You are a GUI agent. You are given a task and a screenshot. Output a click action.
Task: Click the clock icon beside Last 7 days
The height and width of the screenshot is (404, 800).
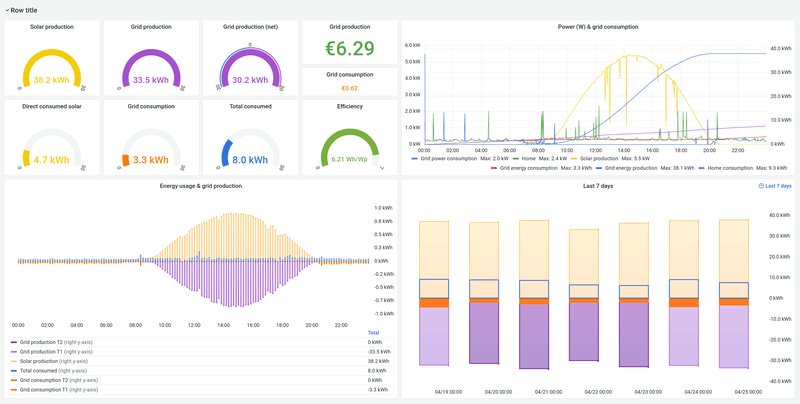click(x=761, y=186)
